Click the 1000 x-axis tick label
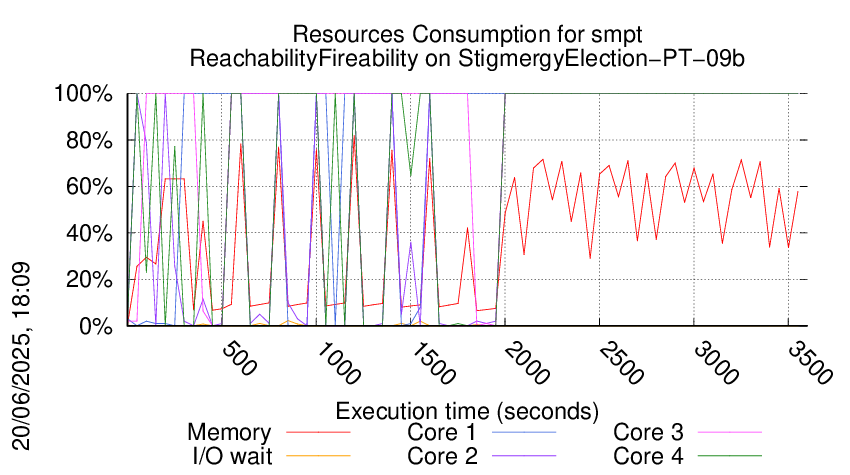Viewport: 850px width, 475px height. pyautogui.click(x=339, y=363)
